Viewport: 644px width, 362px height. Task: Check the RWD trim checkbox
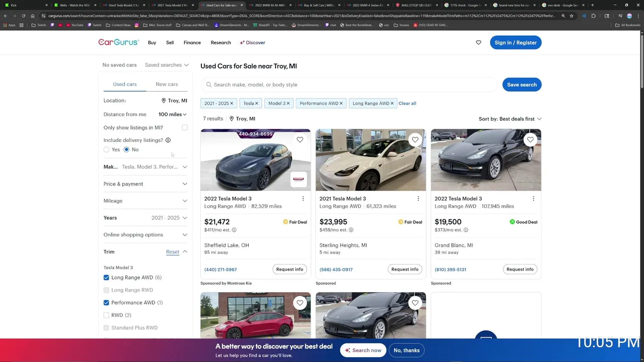[106, 315]
